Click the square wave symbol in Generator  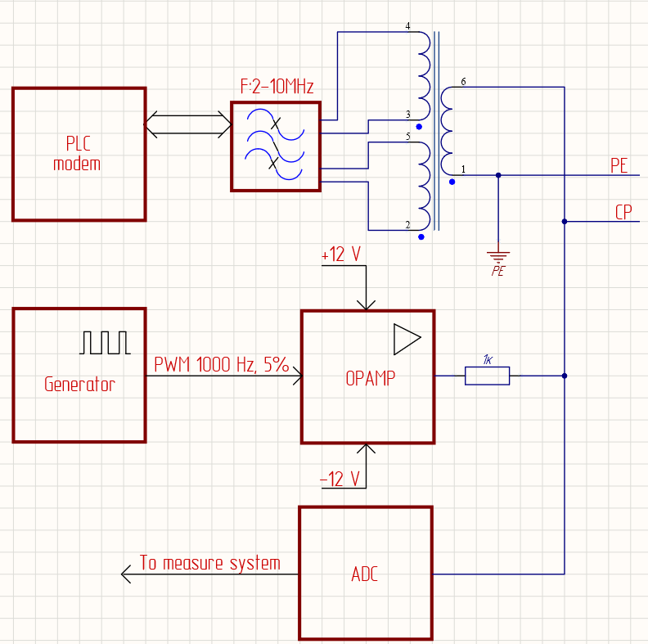pyautogui.click(x=105, y=343)
